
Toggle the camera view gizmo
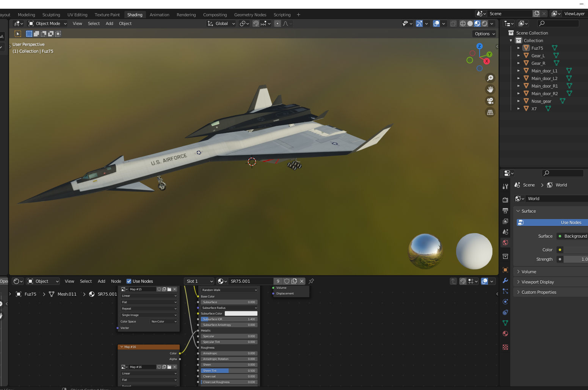490,101
